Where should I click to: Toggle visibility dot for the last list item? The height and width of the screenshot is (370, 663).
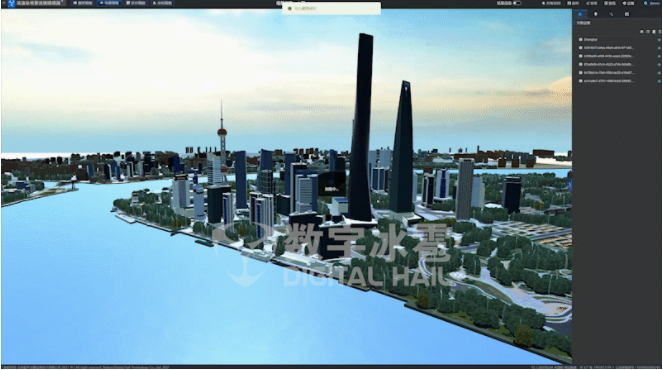pos(659,81)
